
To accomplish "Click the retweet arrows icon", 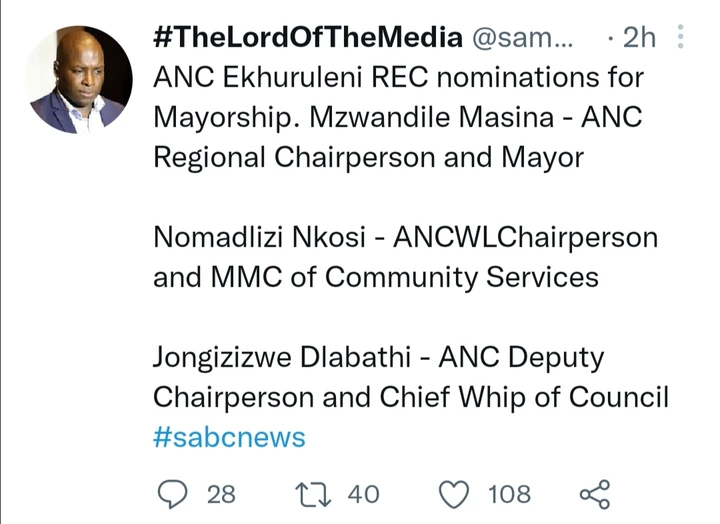I will 313,494.
